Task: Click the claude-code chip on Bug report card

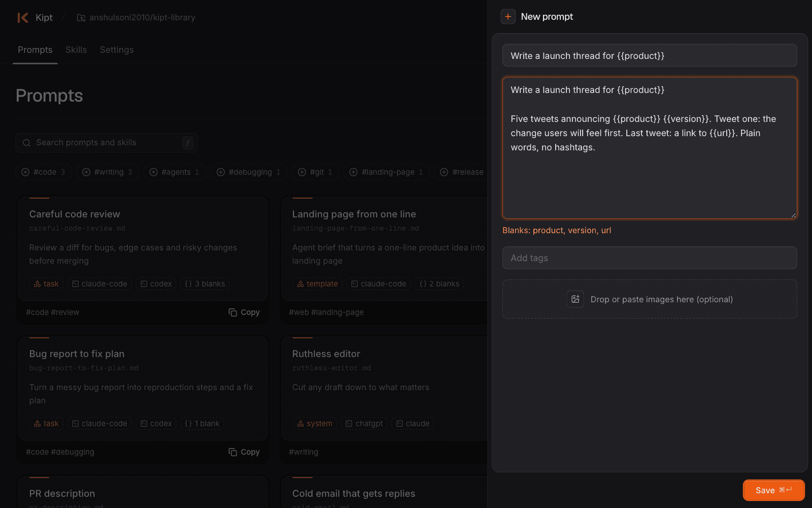Action: 99,424
